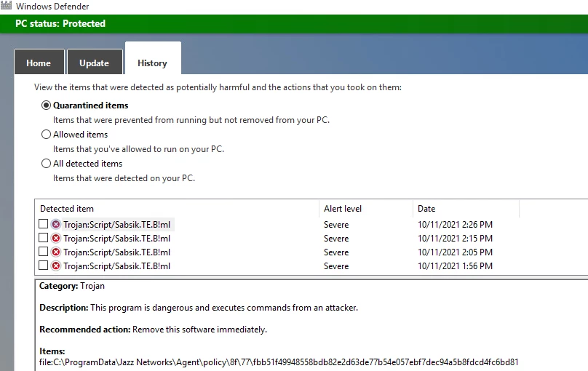Click the text 'Items that you've allowed to run'
This screenshot has height=371, width=588.
pos(138,149)
